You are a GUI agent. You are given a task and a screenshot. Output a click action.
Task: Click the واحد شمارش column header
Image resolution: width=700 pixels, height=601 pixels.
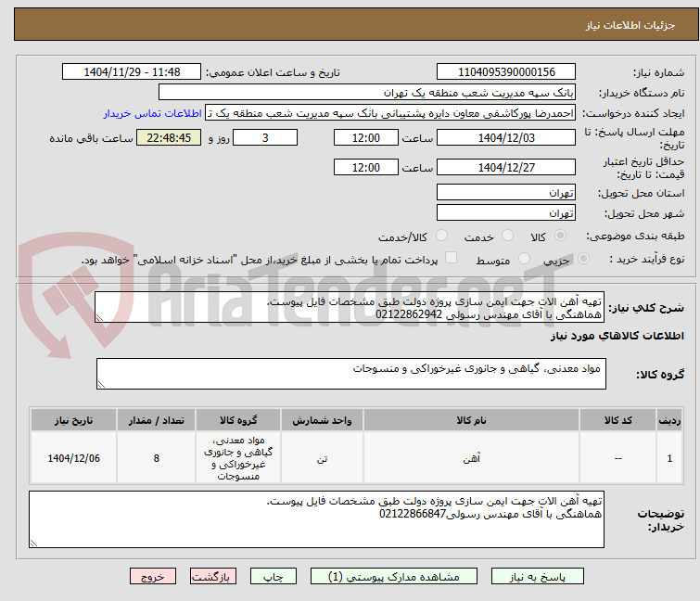322,420
